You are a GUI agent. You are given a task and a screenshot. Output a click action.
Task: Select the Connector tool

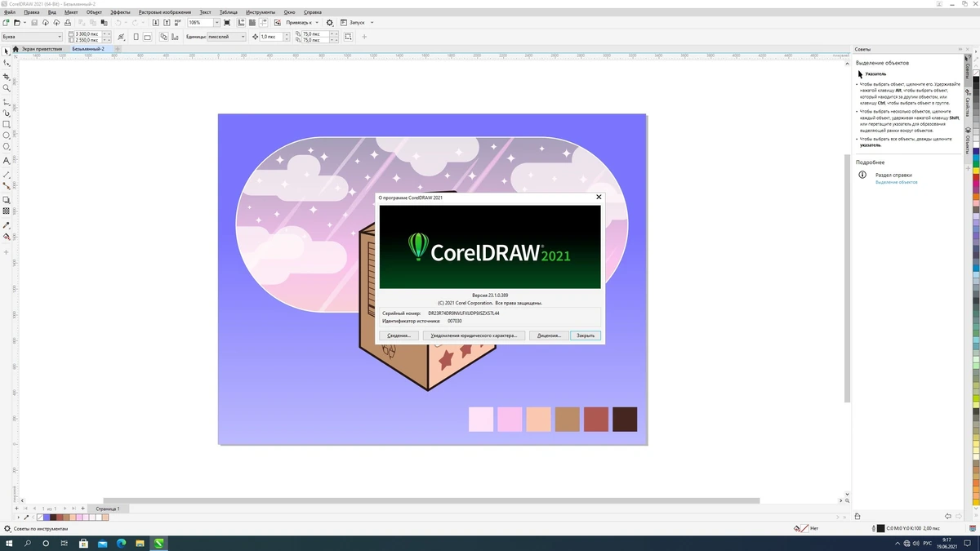pyautogui.click(x=7, y=186)
